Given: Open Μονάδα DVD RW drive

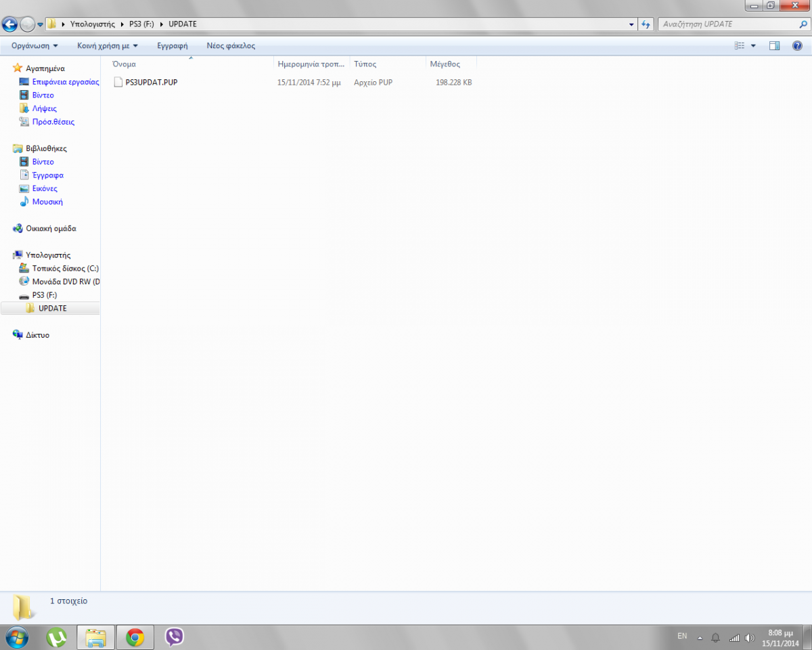Looking at the screenshot, I should tap(66, 282).
